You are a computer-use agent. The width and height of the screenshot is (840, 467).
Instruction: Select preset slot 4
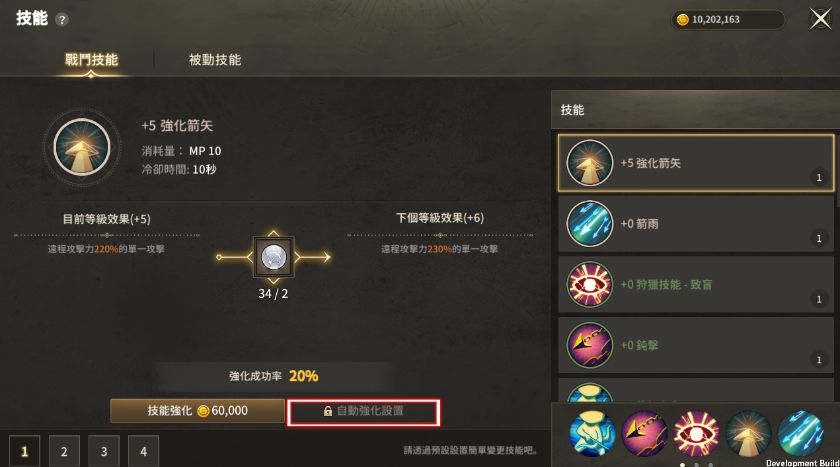coord(143,451)
